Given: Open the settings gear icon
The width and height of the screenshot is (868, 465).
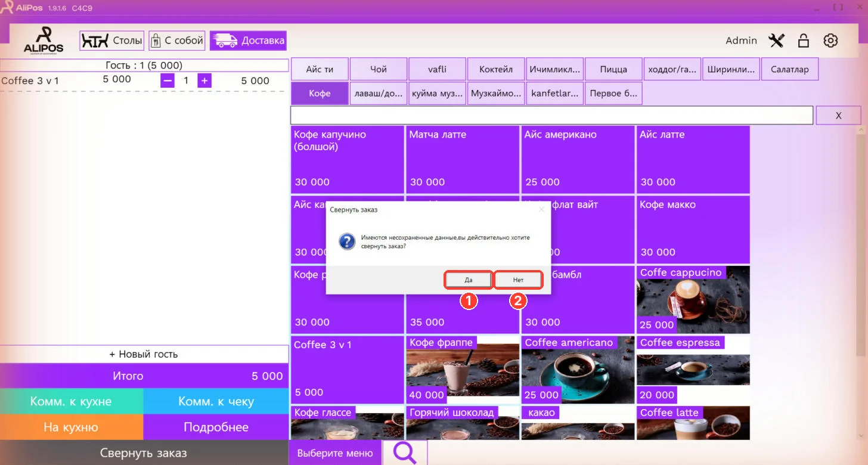Looking at the screenshot, I should (x=830, y=41).
